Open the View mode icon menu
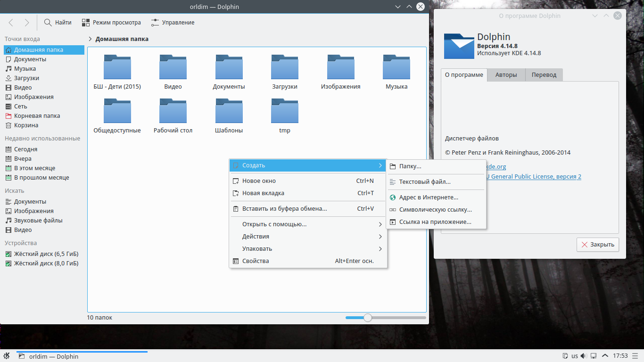Viewport: 644px width, 362px height. [85, 23]
